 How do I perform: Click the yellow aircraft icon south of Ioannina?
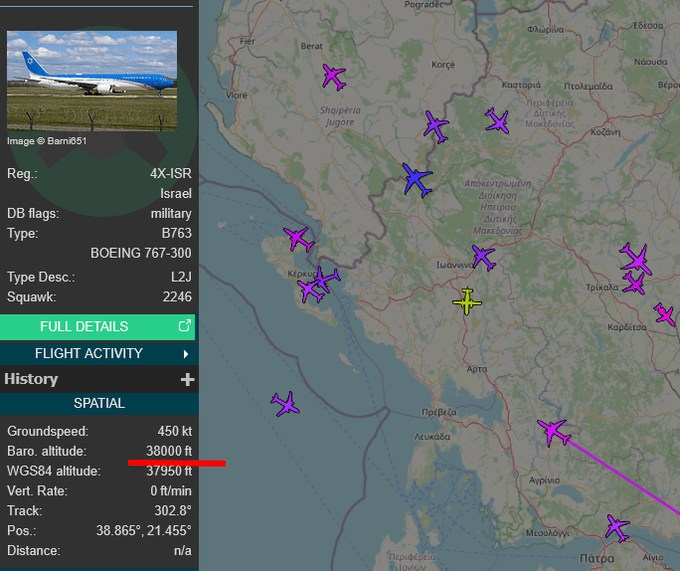click(x=467, y=301)
